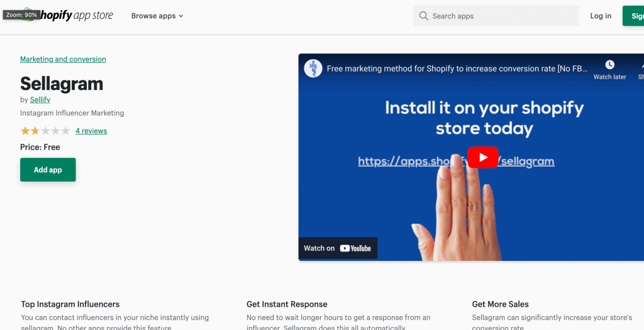Click the search magnifier icon
The height and width of the screenshot is (330, 644).
[423, 16]
